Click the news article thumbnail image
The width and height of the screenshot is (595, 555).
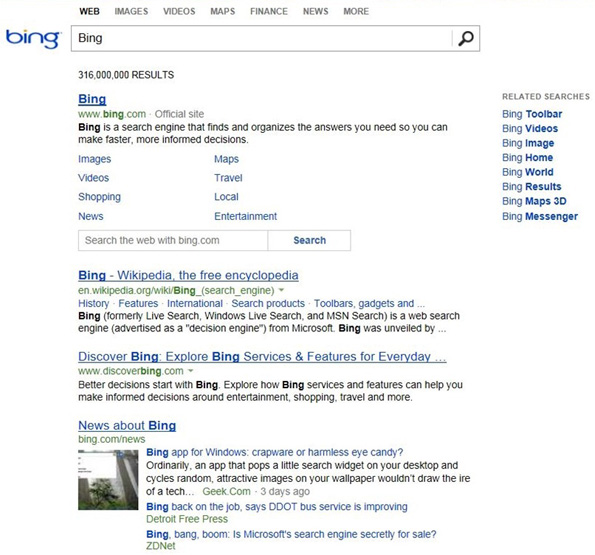coord(108,480)
